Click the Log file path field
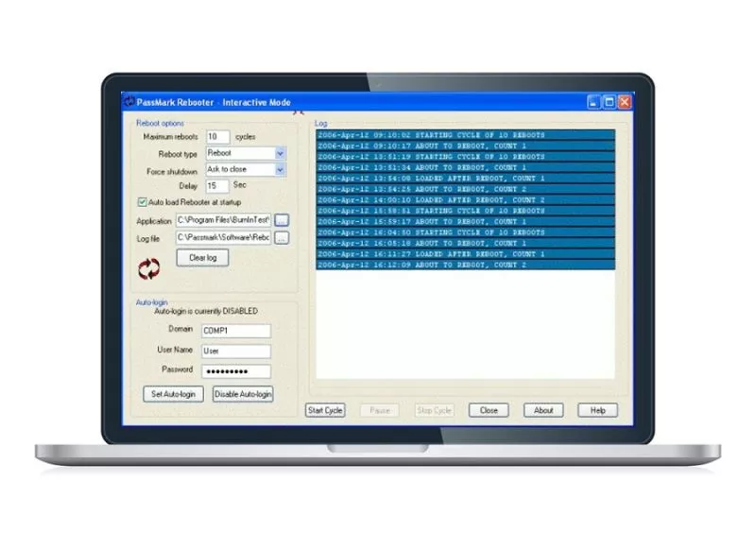This screenshot has height=549, width=756. click(223, 237)
